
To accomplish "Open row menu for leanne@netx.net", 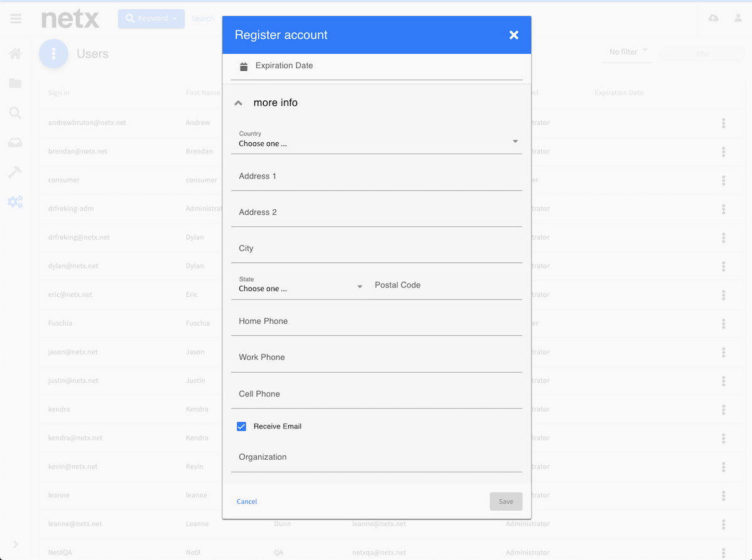I will click(x=723, y=524).
